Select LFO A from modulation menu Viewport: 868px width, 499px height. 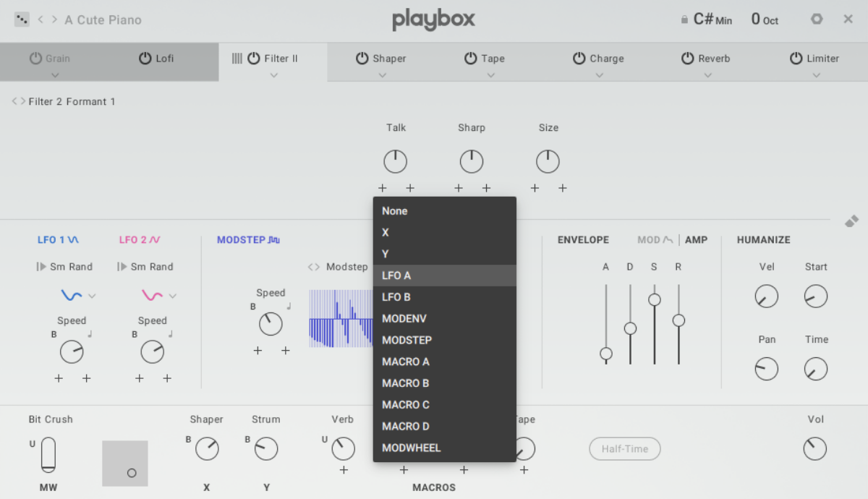[445, 276]
